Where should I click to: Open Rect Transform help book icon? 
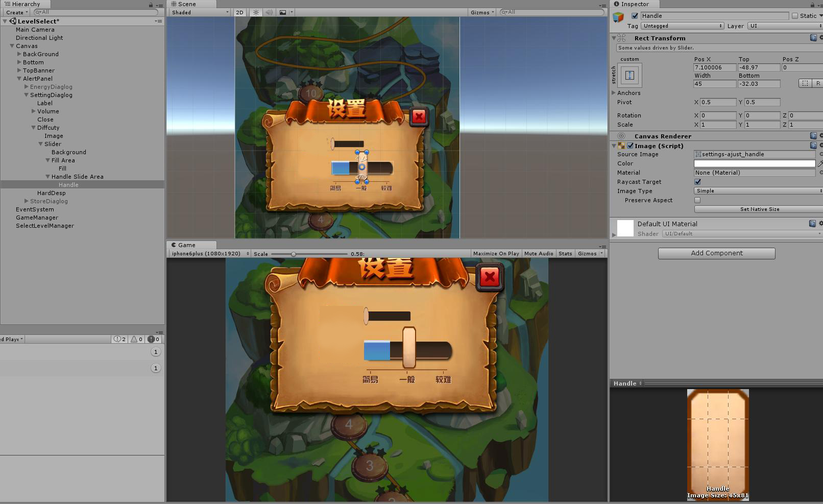tap(813, 38)
